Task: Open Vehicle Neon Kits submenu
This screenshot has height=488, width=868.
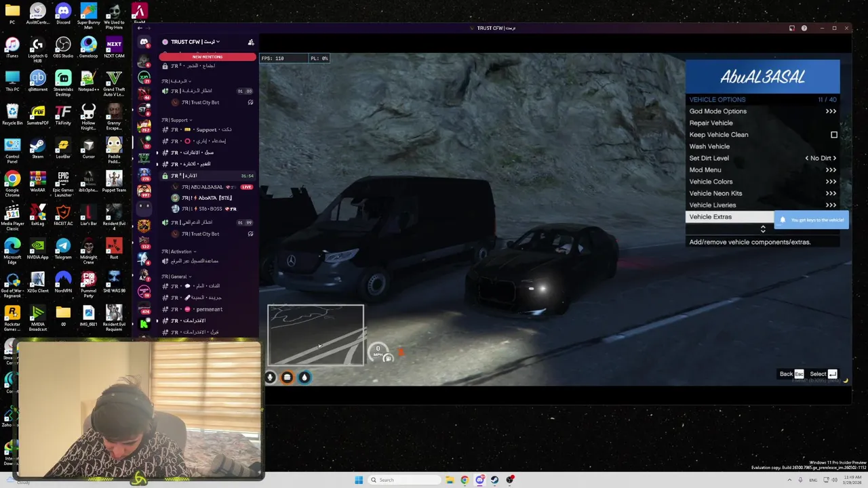Action: coord(763,193)
